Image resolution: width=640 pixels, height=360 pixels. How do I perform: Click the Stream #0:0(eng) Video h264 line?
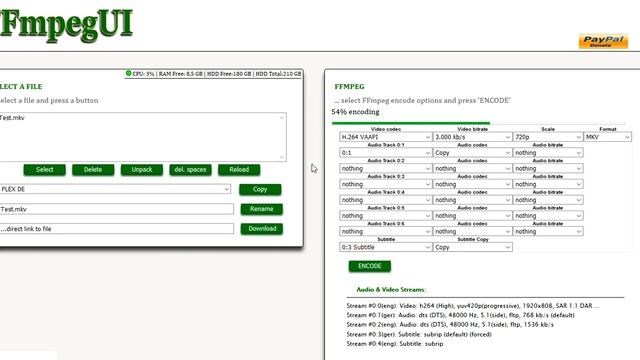[x=473, y=306]
